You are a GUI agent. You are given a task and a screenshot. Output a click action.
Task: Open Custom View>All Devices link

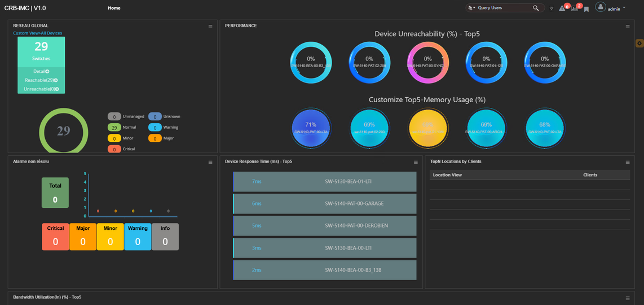37,33
